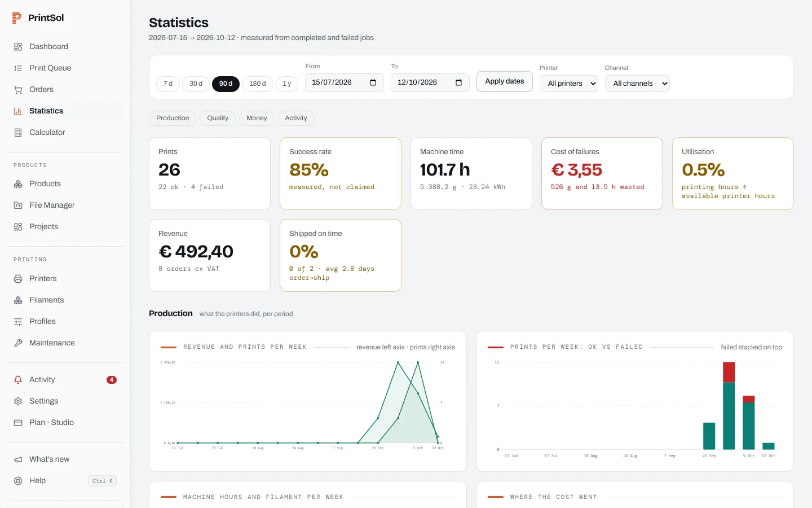This screenshot has height=508, width=812.
Task: Click the Print Queue list icon
Action: 18,68
